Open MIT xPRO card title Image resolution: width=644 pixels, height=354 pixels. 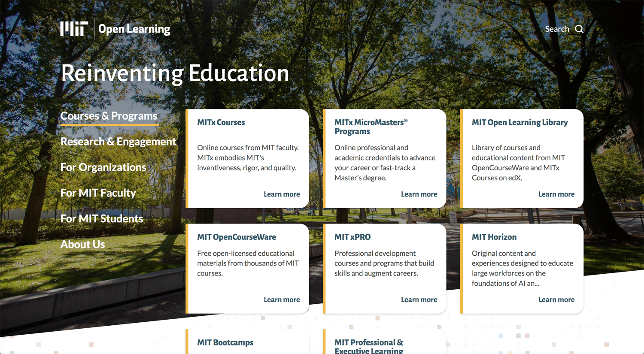point(352,237)
